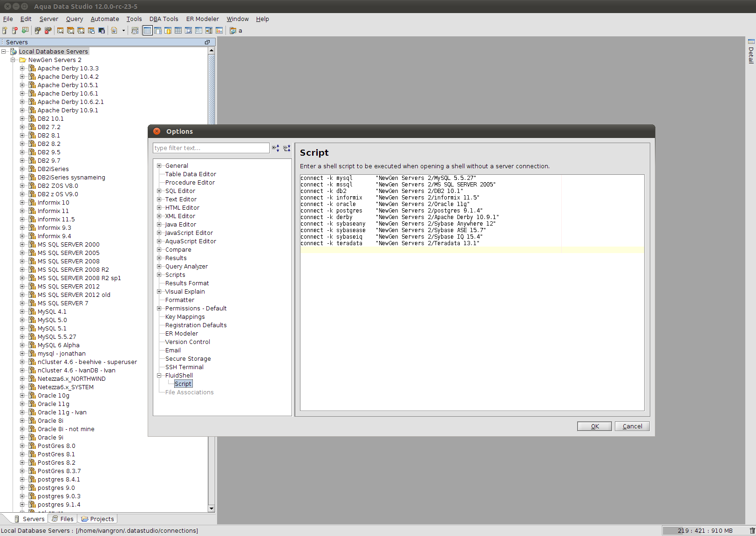Expand the General options node
Viewport: 756px width, 536px height.
[x=159, y=166]
